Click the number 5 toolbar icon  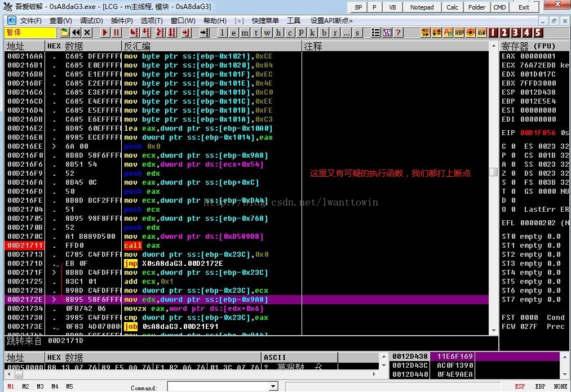(538, 33)
